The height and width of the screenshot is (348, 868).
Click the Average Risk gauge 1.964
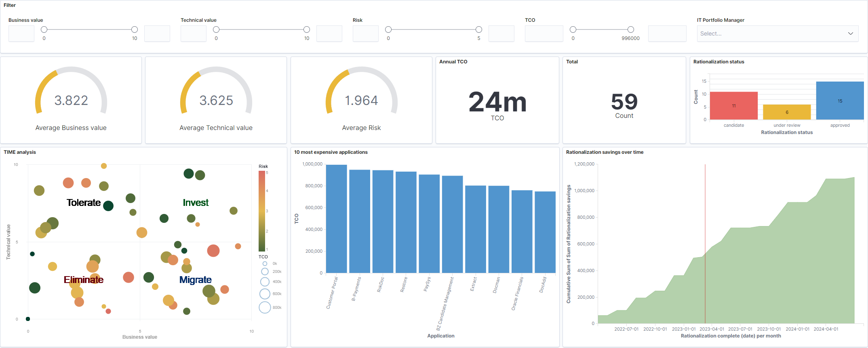coord(361,100)
